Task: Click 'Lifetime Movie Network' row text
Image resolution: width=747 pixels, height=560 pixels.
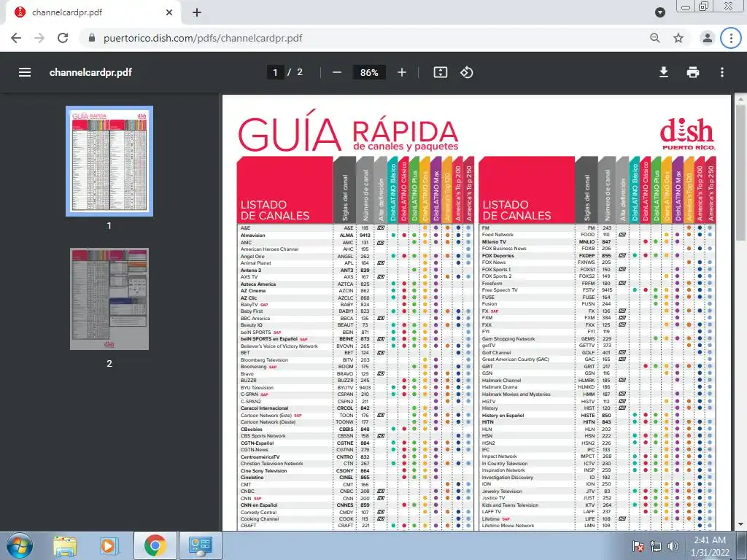Action: 508,526
